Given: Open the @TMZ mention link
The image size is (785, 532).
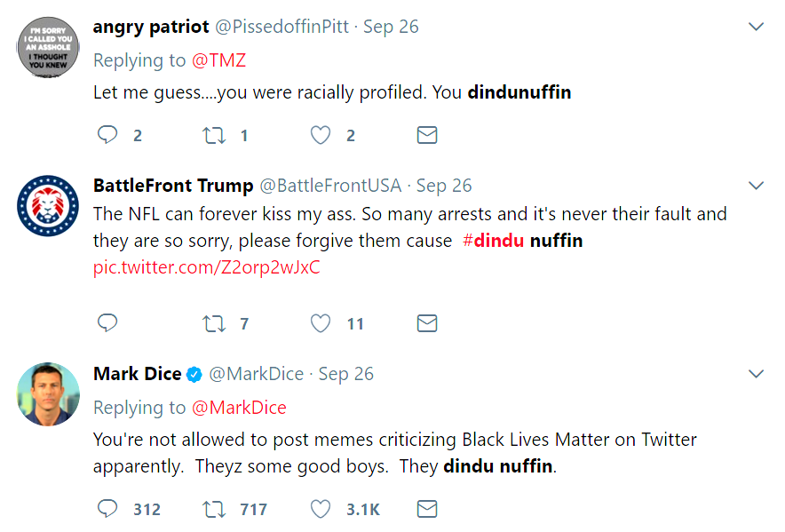Looking at the screenshot, I should point(218,60).
